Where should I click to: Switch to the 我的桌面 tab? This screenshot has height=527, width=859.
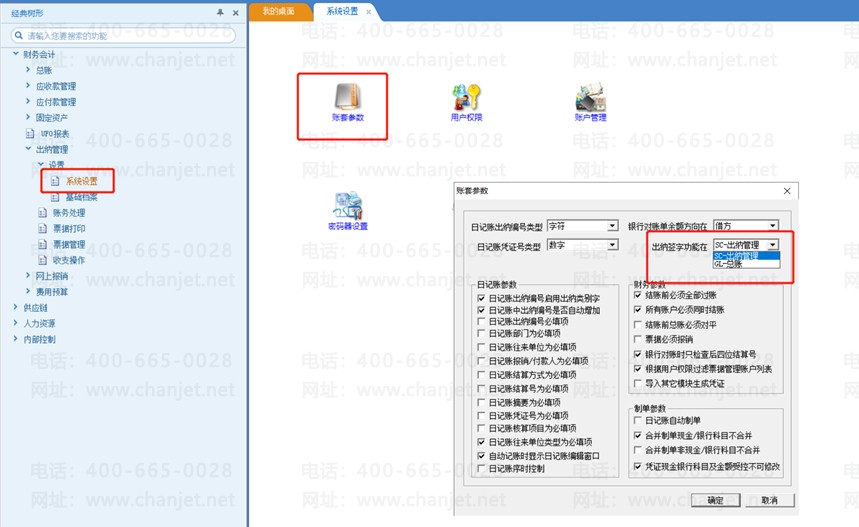[278, 11]
